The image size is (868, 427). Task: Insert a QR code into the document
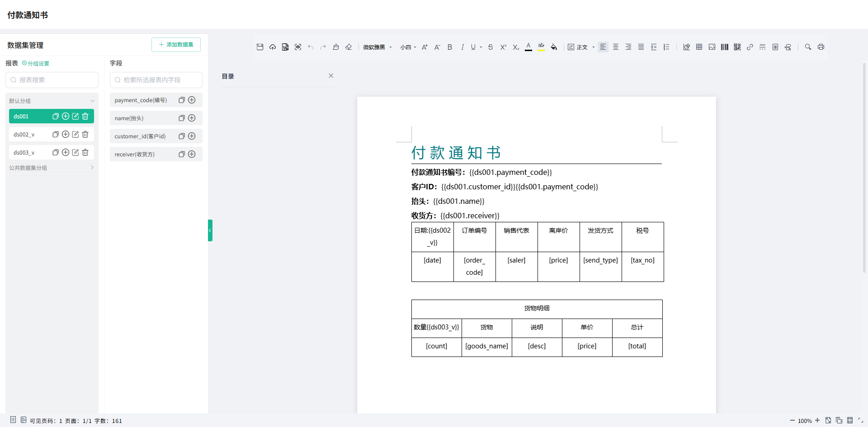tap(737, 47)
